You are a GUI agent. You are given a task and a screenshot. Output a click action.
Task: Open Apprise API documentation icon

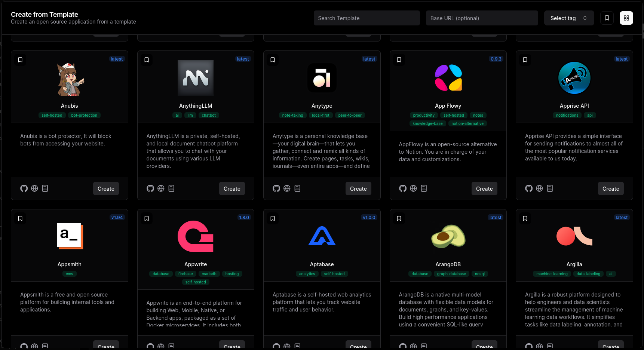[550, 188]
